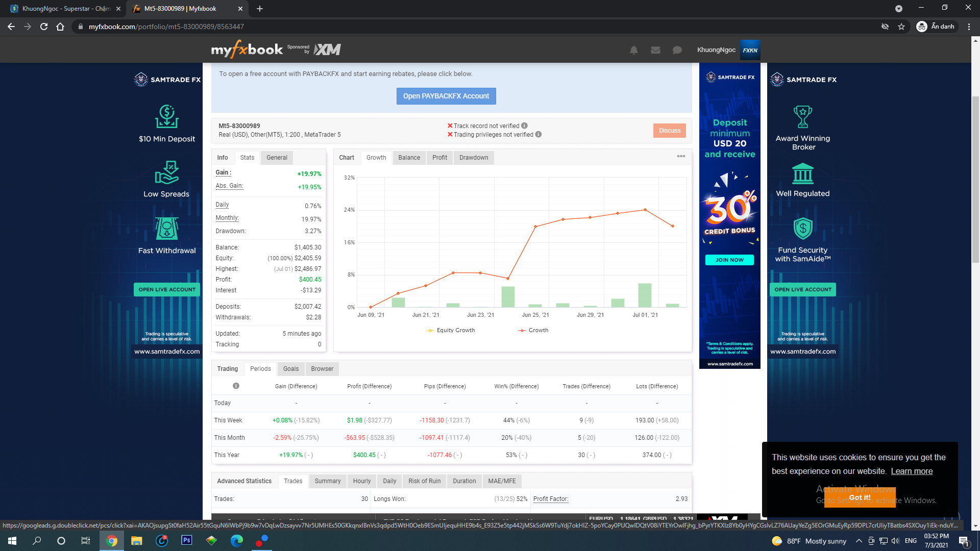980x551 pixels.
Task: Switch to the Drawdown chart tab
Action: tap(473, 158)
